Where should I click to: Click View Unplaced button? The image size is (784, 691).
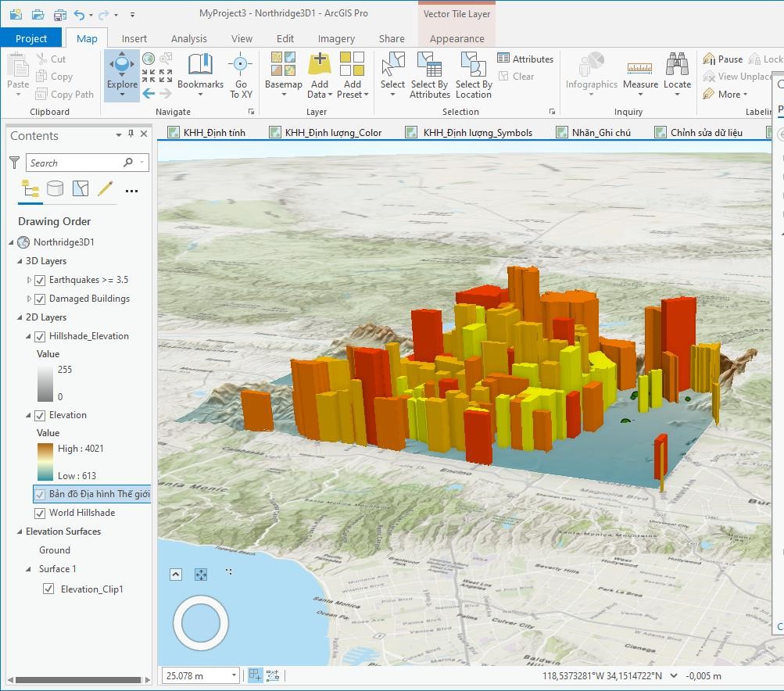tap(738, 77)
